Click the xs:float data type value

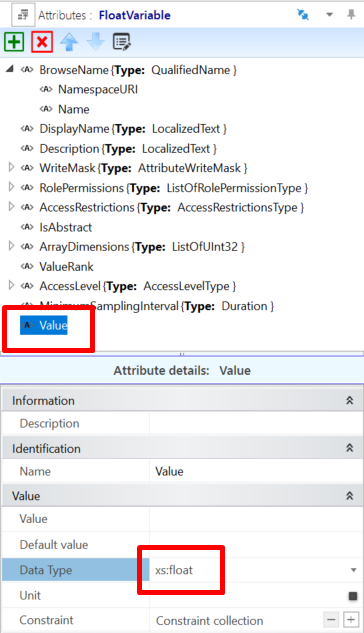(x=174, y=570)
